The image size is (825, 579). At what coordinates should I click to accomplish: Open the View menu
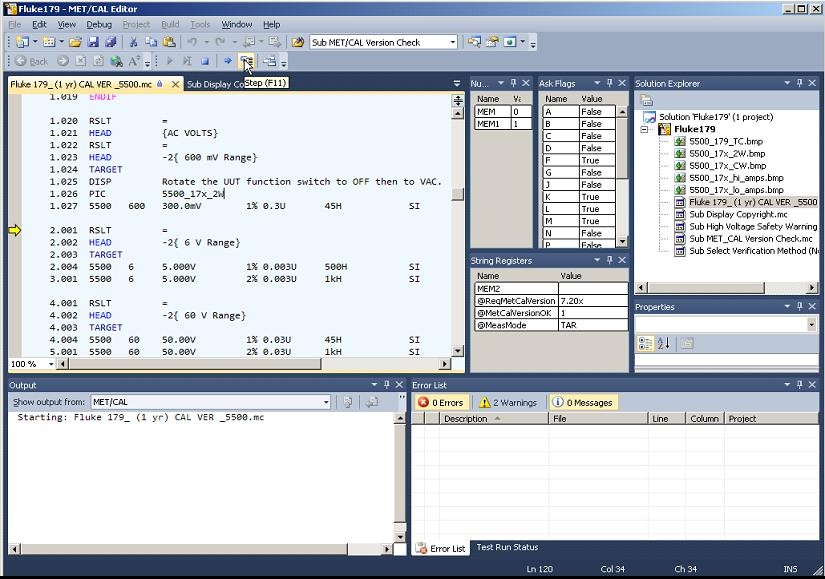point(66,24)
